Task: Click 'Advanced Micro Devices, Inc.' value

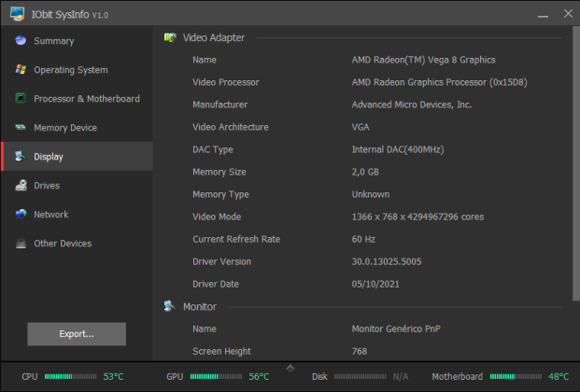Action: pyautogui.click(x=412, y=105)
